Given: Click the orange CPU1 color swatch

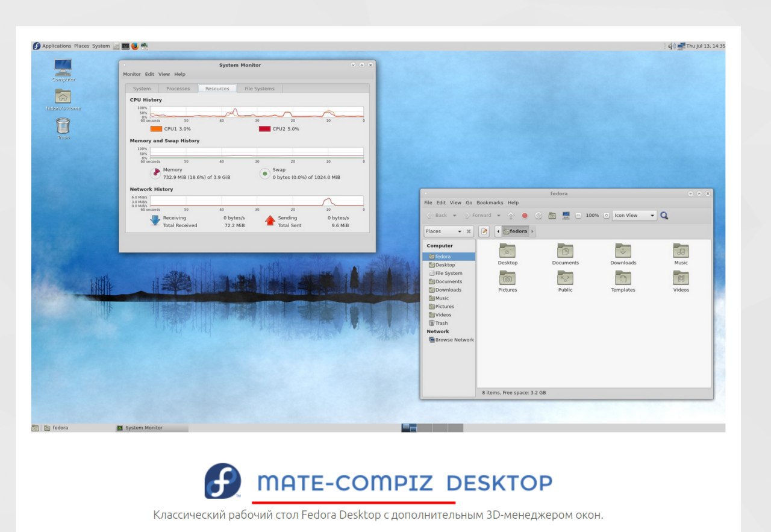Looking at the screenshot, I should (x=156, y=129).
